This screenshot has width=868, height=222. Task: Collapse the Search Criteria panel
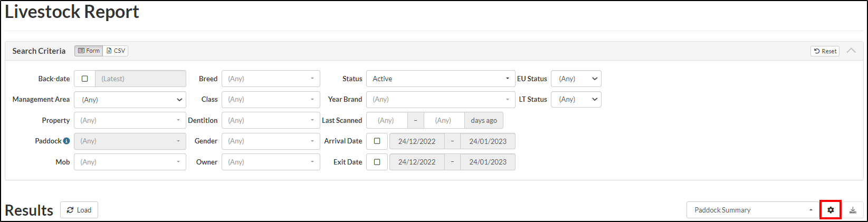tap(851, 51)
